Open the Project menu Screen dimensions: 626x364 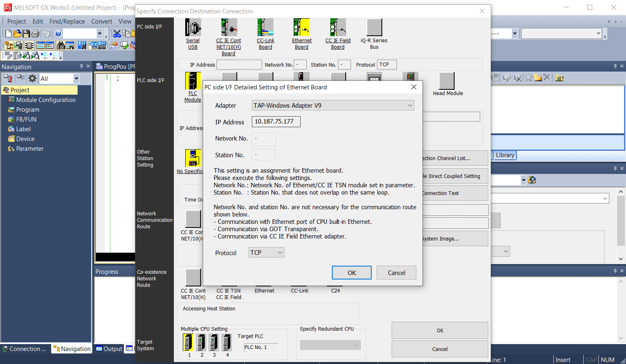17,22
